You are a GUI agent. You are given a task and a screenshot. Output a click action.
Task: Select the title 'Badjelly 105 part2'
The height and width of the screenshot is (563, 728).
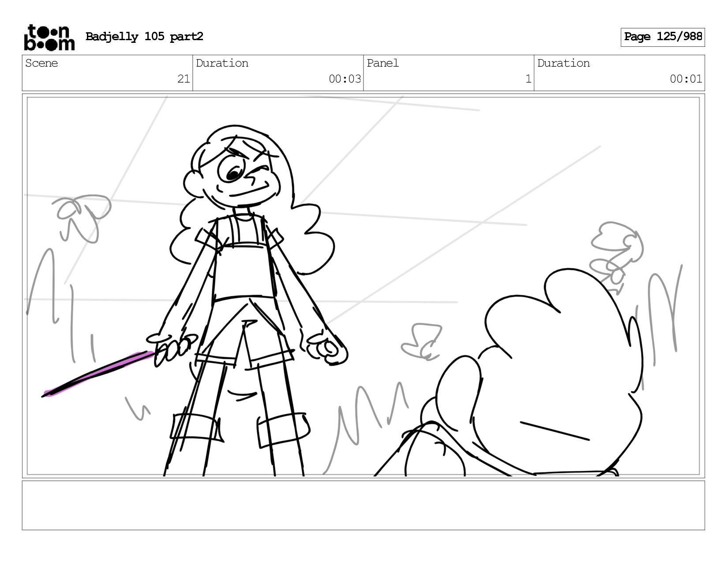pos(144,37)
